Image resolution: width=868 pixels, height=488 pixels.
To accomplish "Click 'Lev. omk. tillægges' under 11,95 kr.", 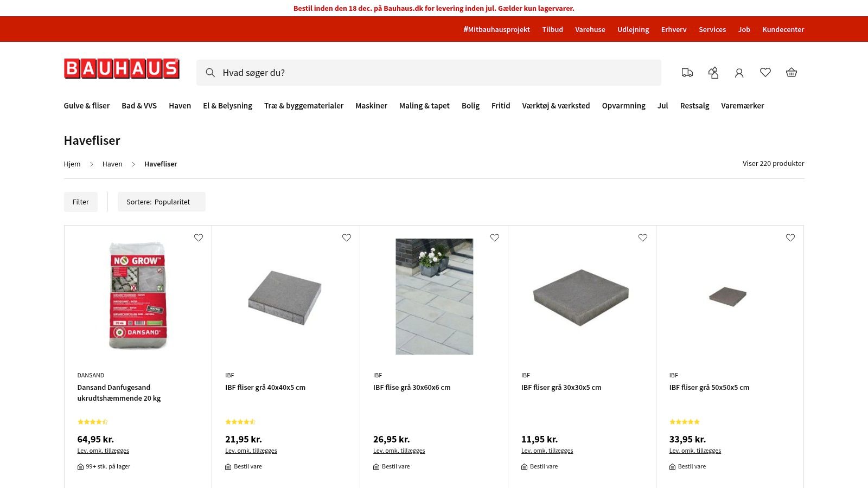I will click(x=547, y=451).
